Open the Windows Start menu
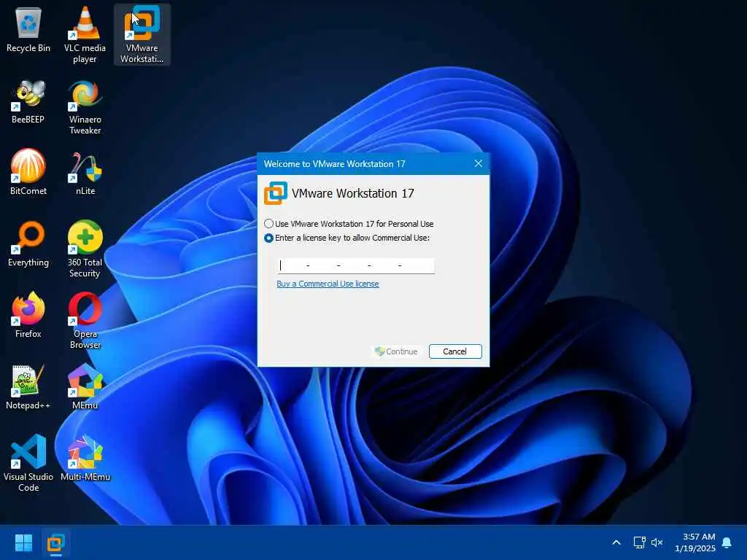Viewport: 747px width, 560px height. pyautogui.click(x=23, y=542)
